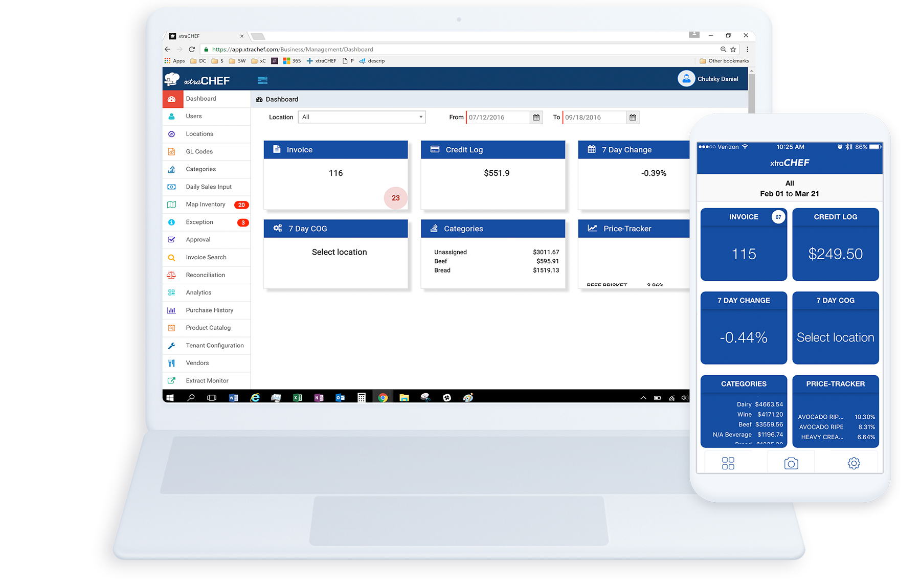Image resolution: width=920 pixels, height=588 pixels.
Task: Click the browser address bar URL
Action: pyautogui.click(x=293, y=50)
